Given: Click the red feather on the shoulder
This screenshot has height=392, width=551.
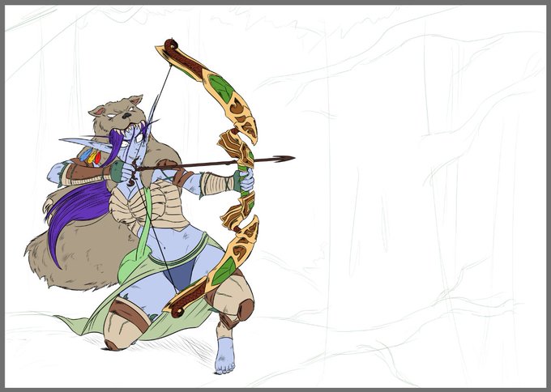Looking at the screenshot, I should 98,158.
